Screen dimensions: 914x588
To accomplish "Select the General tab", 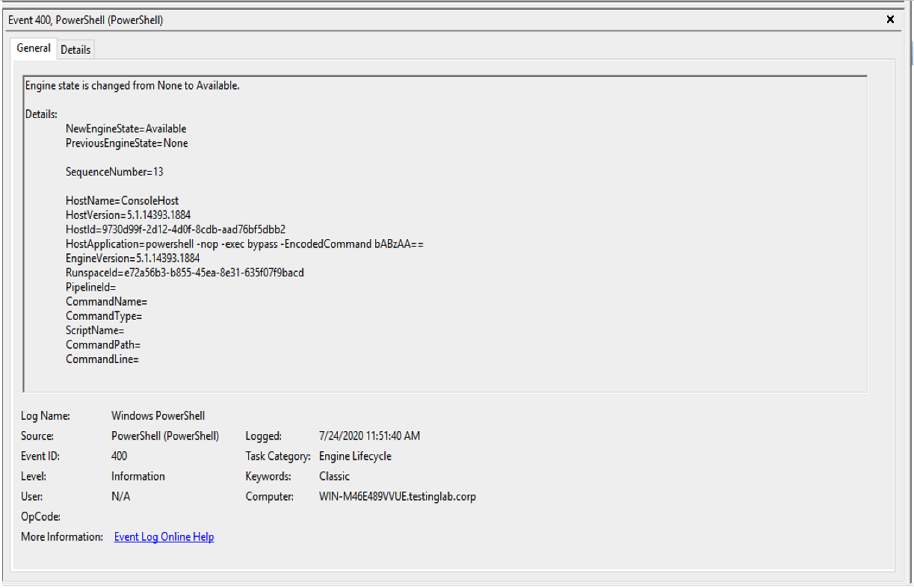I will (x=34, y=48).
